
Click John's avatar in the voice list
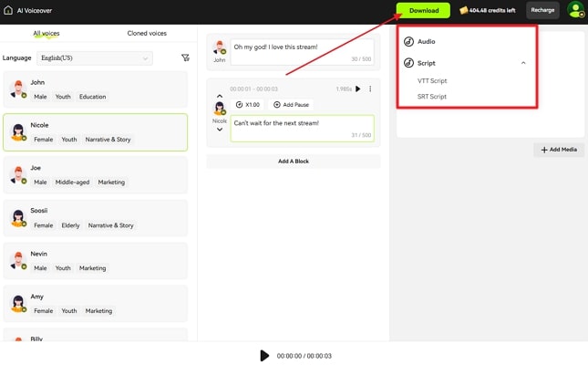(x=18, y=89)
